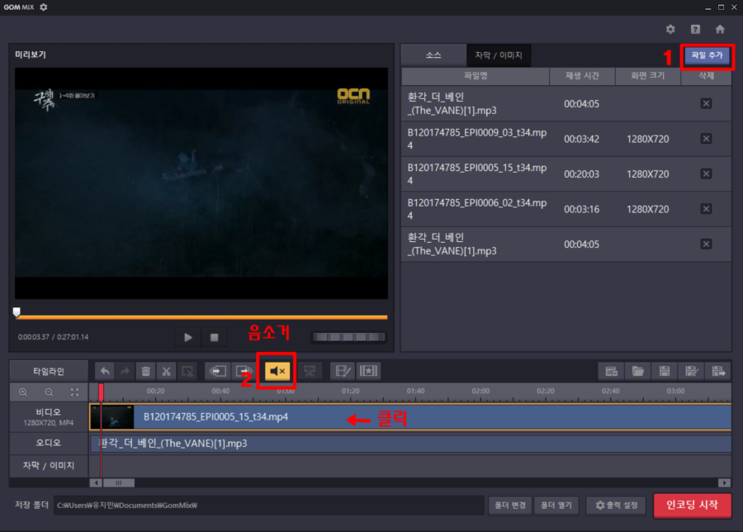
Task: Click the new project clapperboard icon
Action: tap(611, 371)
